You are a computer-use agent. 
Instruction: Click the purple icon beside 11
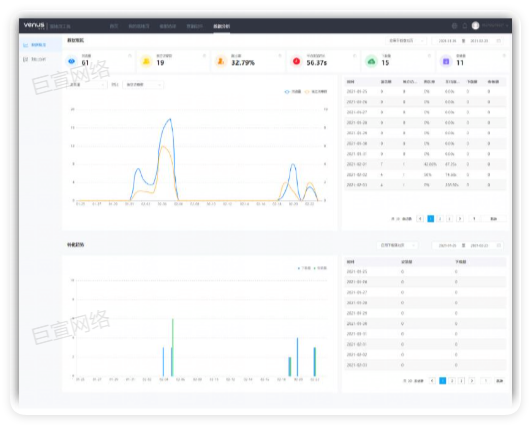(x=446, y=61)
